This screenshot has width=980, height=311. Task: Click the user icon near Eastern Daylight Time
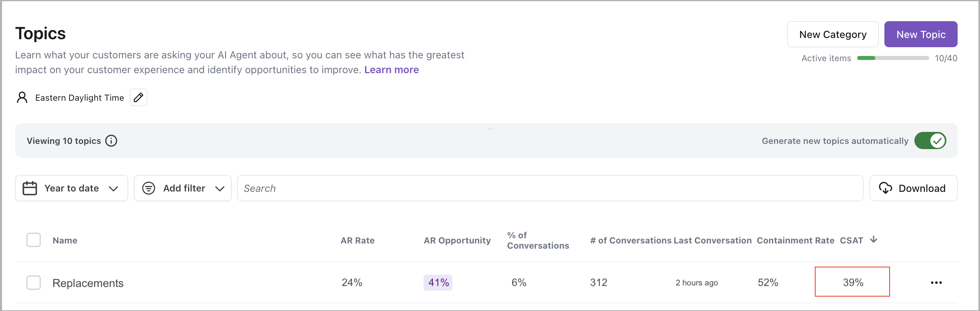tap(22, 98)
